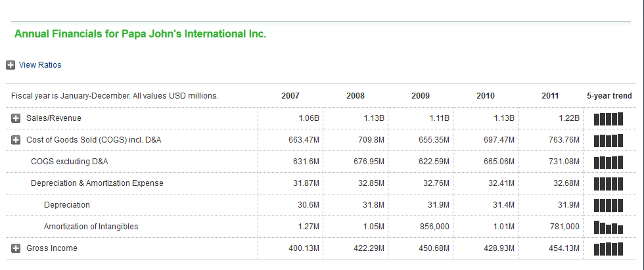Click the 622.59M value
This screenshot has width=644, height=270.
coord(434,162)
